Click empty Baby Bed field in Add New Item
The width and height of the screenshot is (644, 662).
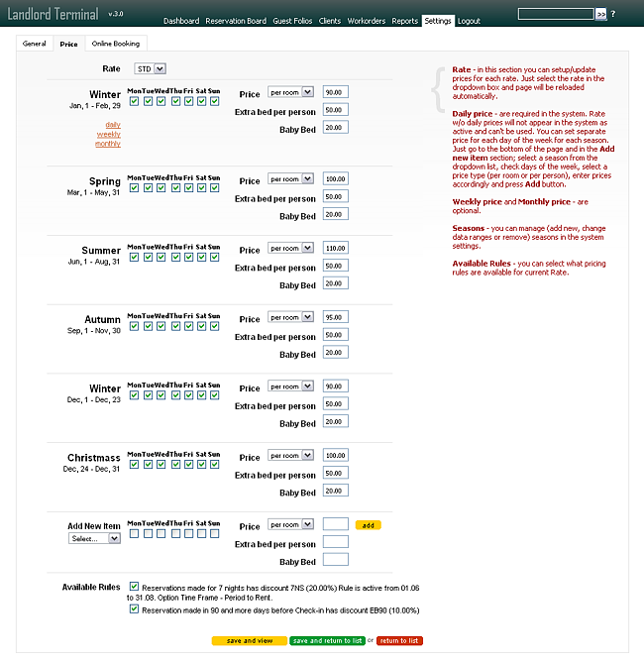(x=336, y=559)
